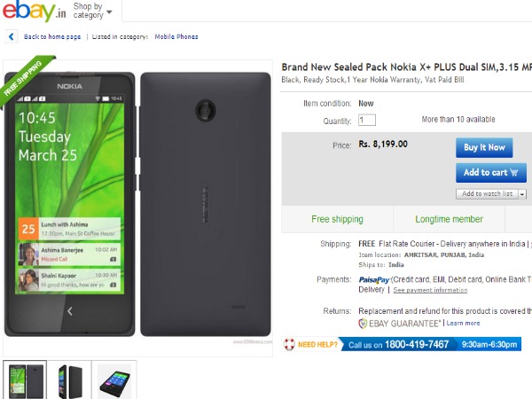Click the cart icon on Add to cart
Screen dimensions: 532x399
pos(514,172)
